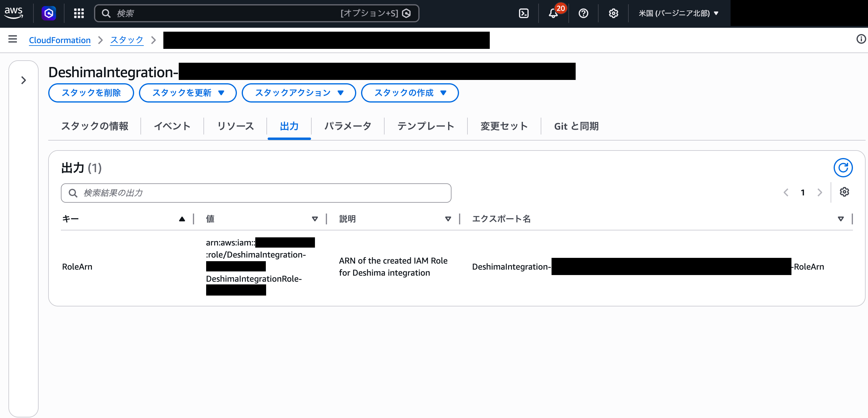Switch to テンプレート tab
This screenshot has height=418, width=868.
[x=426, y=126]
